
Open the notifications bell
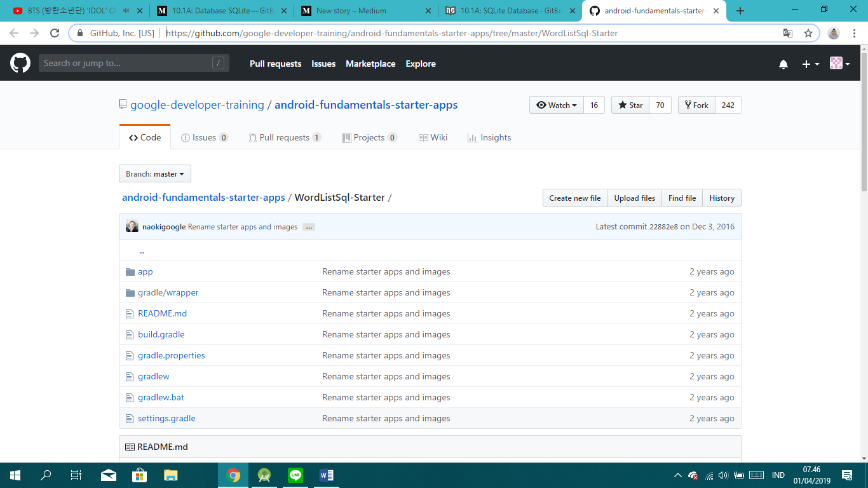783,64
